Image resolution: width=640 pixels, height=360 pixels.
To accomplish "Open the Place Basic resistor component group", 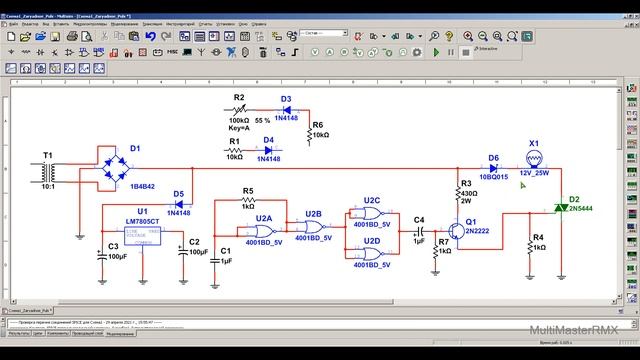I will 26,52.
